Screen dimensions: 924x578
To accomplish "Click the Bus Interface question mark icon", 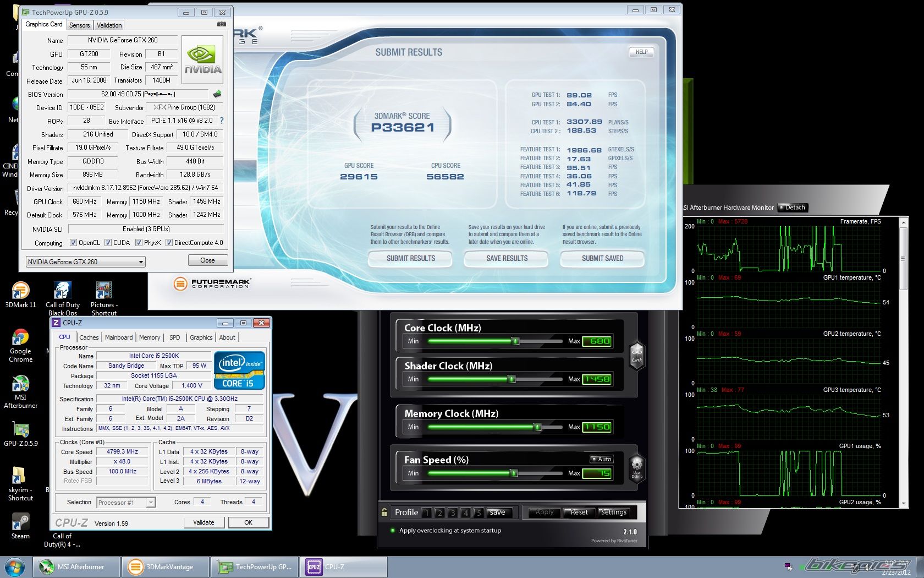I will (x=221, y=121).
